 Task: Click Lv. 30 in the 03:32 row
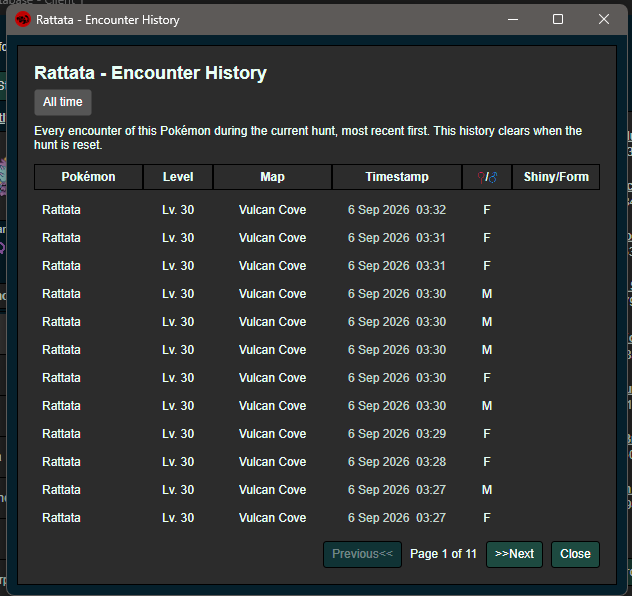tap(178, 210)
